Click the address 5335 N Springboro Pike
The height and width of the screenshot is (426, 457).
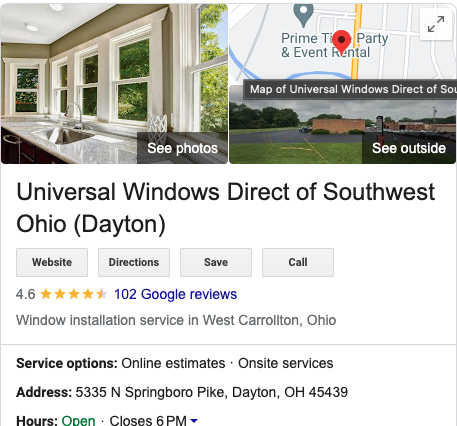[x=212, y=392]
